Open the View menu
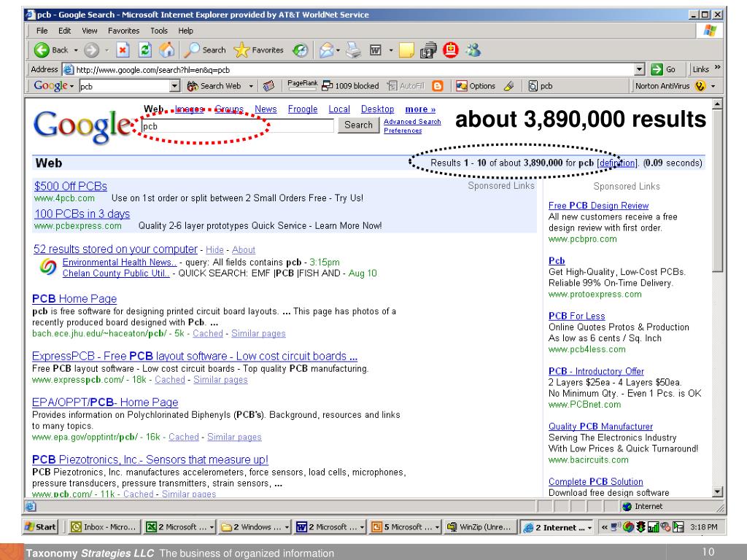This screenshot has height=560, width=747. [x=90, y=31]
